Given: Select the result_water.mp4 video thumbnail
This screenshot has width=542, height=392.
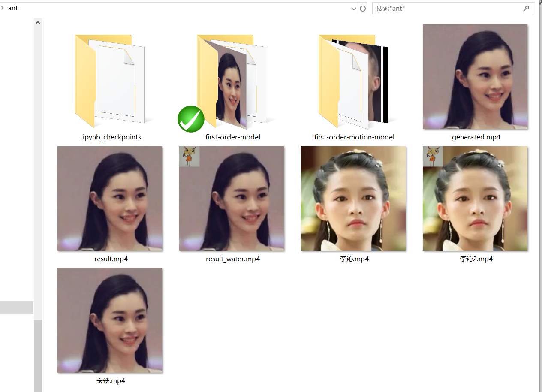Looking at the screenshot, I should [x=232, y=199].
